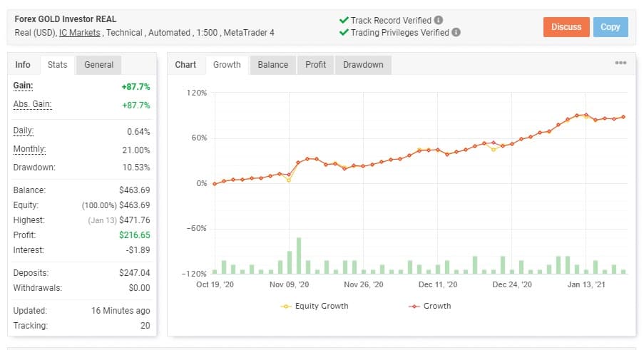The width and height of the screenshot is (644, 350).
Task: Click the Deposits value $247.04
Action: (135, 273)
